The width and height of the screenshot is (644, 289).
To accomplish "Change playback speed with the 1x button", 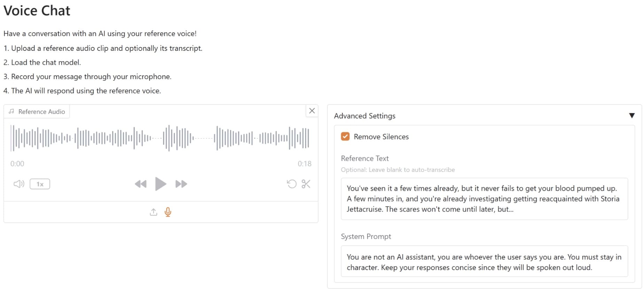I will pos(40,184).
